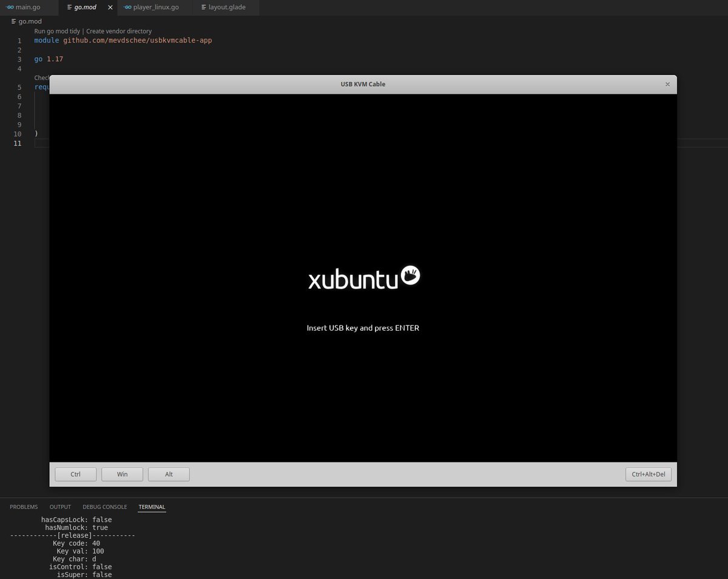
Task: Open the DEBUG CONSOLE panel tab
Action: coord(105,507)
